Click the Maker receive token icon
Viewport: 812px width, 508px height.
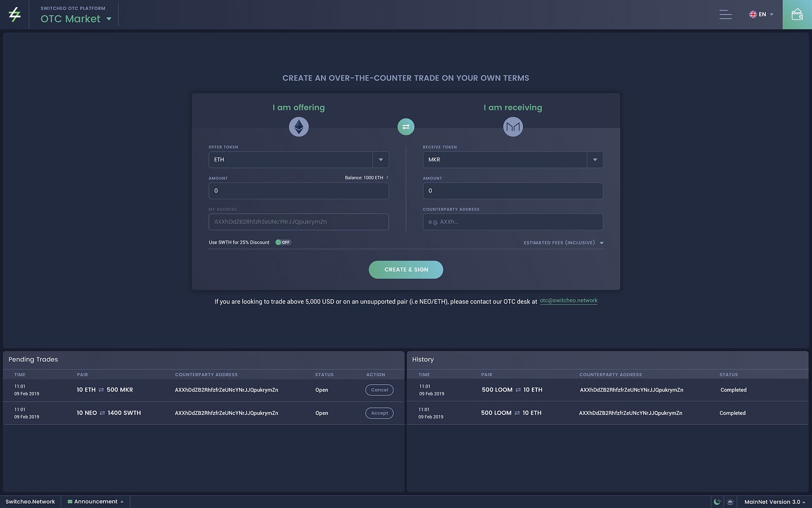point(513,127)
